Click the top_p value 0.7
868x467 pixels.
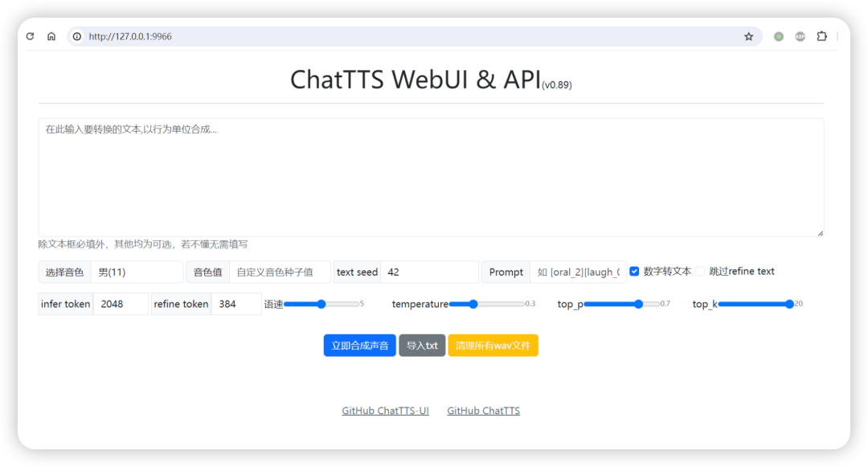665,304
